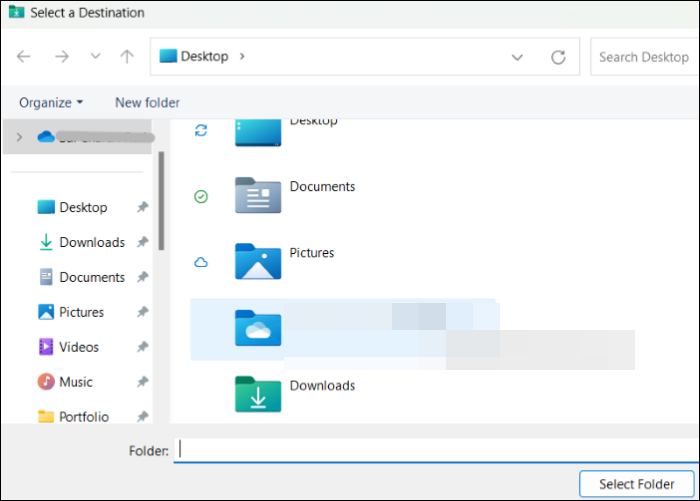
Task: Refresh the Desktop folder view
Action: pyautogui.click(x=558, y=57)
